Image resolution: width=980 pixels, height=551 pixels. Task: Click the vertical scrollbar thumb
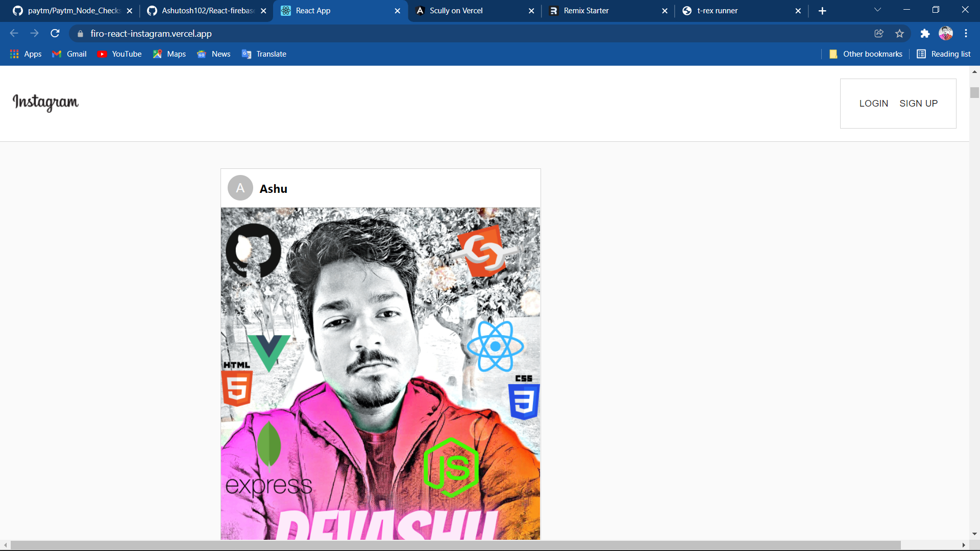point(974,92)
